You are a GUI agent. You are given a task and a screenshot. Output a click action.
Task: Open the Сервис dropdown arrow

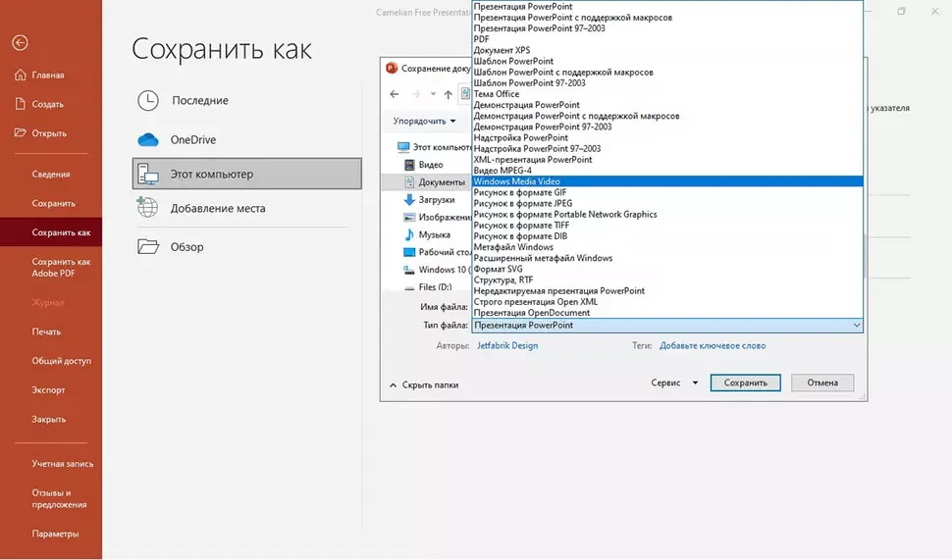(x=695, y=382)
